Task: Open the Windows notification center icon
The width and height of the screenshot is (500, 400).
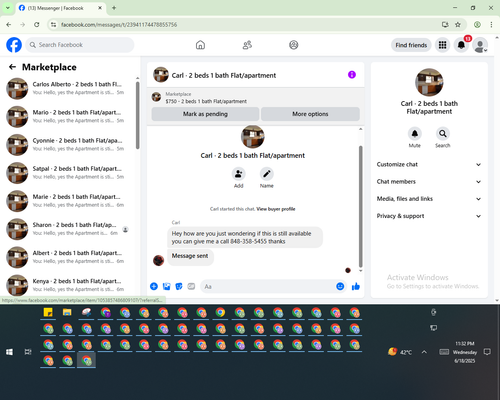Action: coord(487,352)
